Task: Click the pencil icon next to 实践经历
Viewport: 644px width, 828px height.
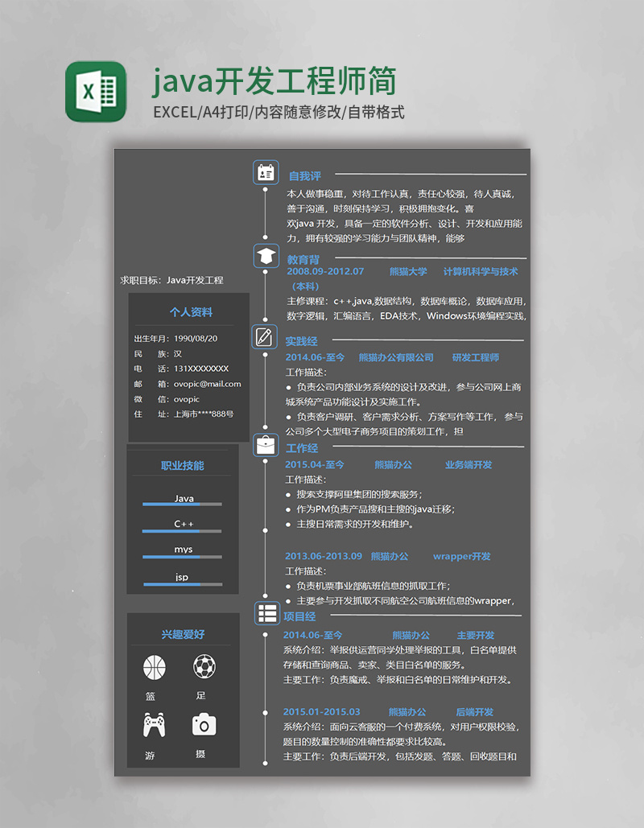Action: coord(266,337)
